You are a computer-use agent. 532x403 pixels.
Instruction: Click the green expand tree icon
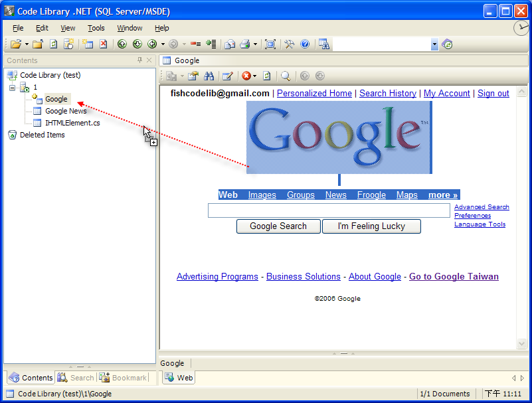tap(211, 44)
